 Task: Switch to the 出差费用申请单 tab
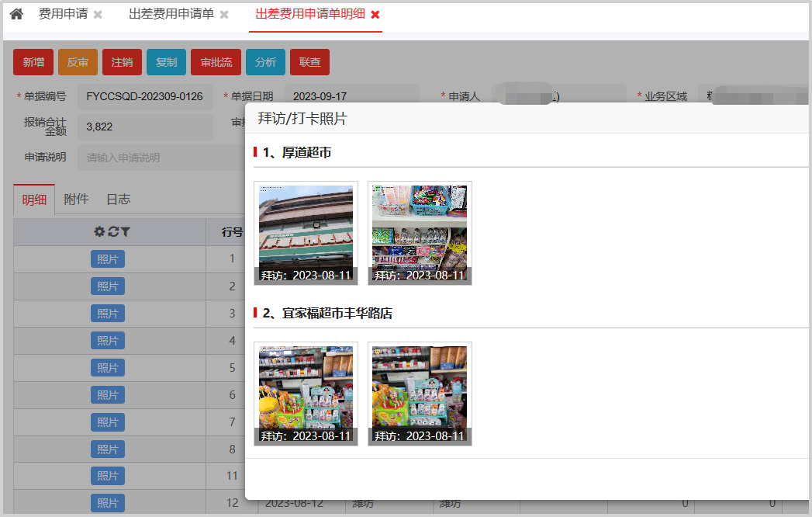[171, 14]
